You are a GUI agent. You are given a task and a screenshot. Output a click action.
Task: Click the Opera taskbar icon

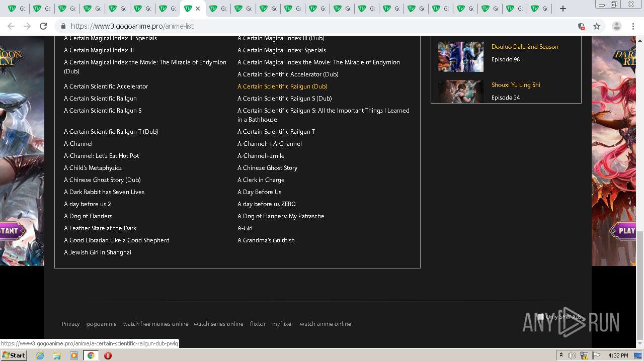[x=108, y=355]
